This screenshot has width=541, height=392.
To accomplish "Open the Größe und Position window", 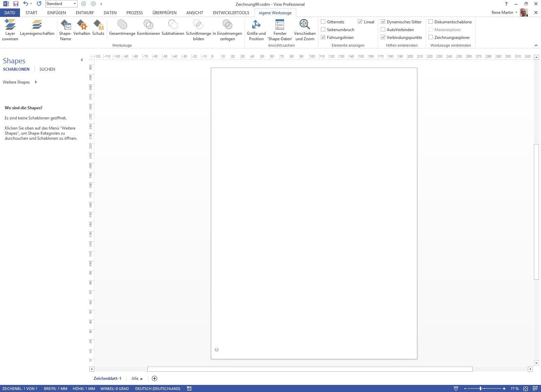I will (x=256, y=29).
